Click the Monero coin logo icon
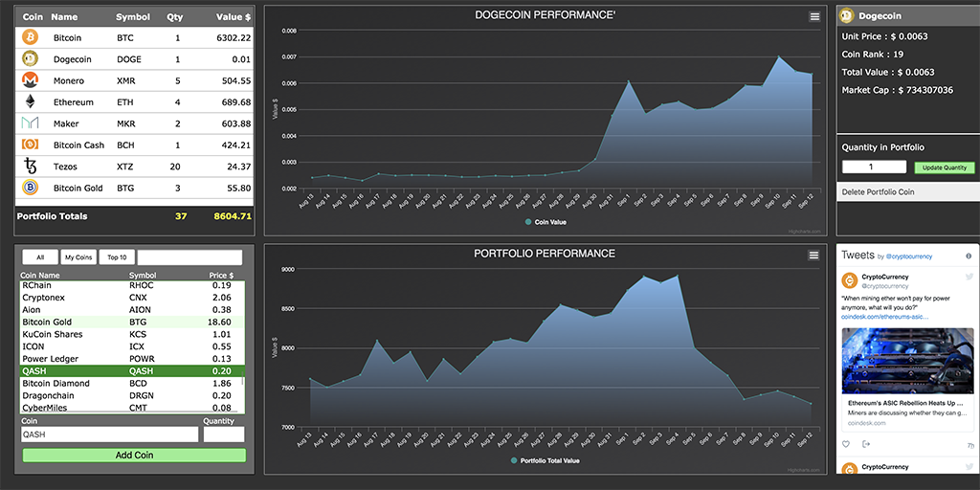The width and height of the screenshot is (980, 490). coord(30,80)
